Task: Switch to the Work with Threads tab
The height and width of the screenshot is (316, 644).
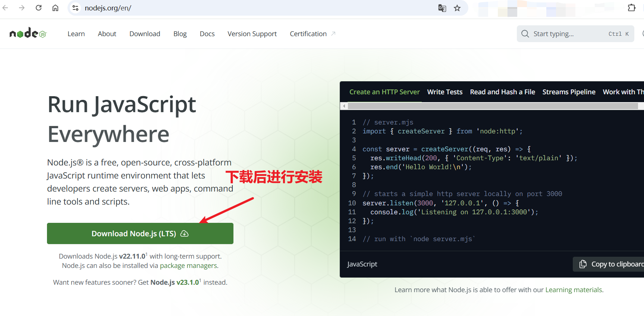Action: pyautogui.click(x=623, y=92)
